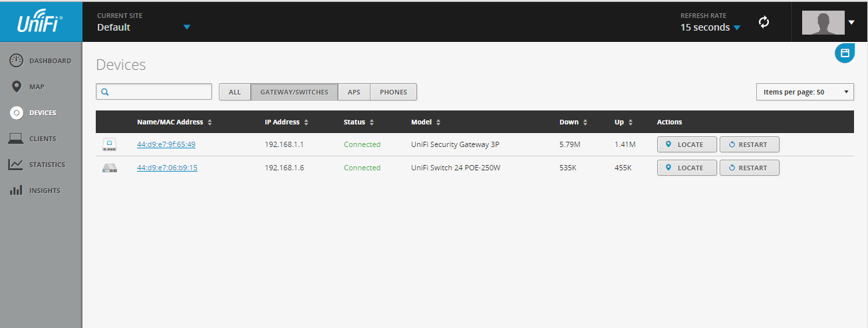Go to the Insights menu item

[x=45, y=190]
